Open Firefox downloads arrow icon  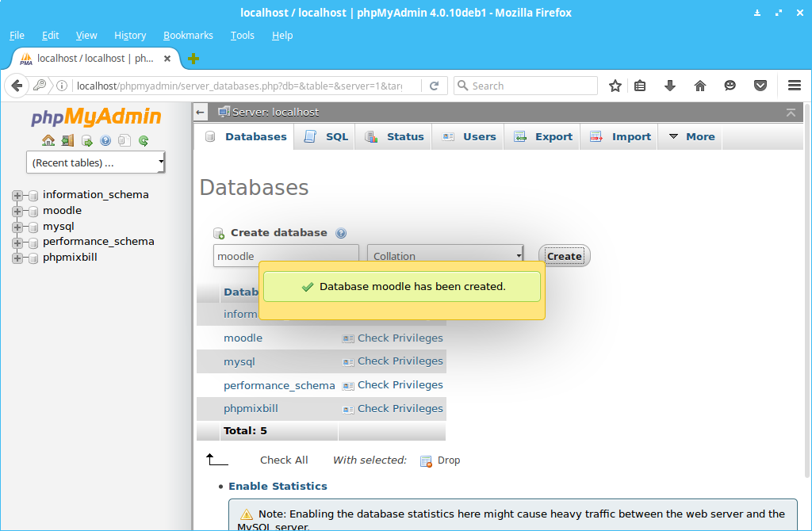click(x=669, y=86)
